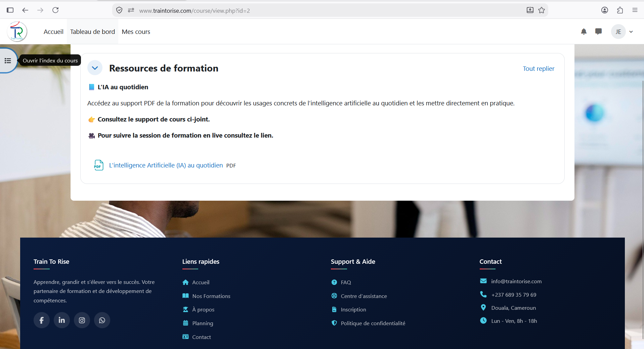
Task: Open the browser account profile icon
Action: 605,10
